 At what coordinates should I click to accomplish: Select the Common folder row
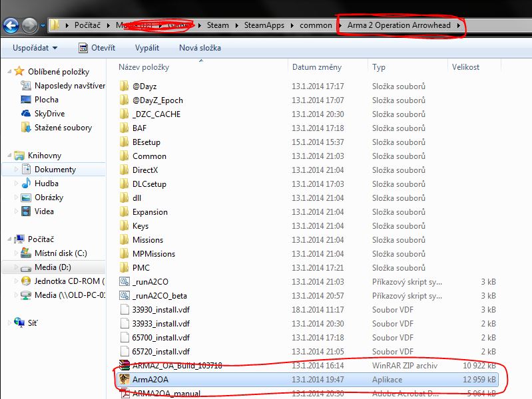pos(307,156)
